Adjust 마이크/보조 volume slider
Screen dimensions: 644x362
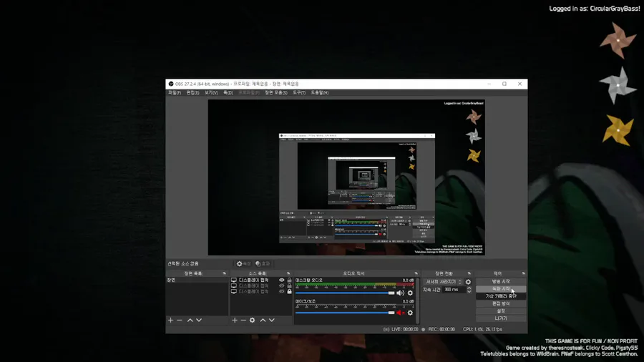point(345,313)
